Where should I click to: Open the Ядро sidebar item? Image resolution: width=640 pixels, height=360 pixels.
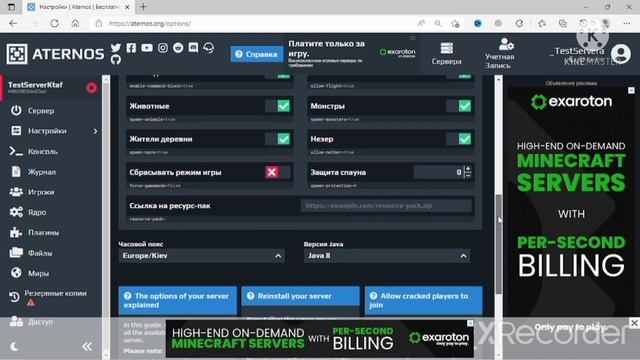click(x=37, y=212)
